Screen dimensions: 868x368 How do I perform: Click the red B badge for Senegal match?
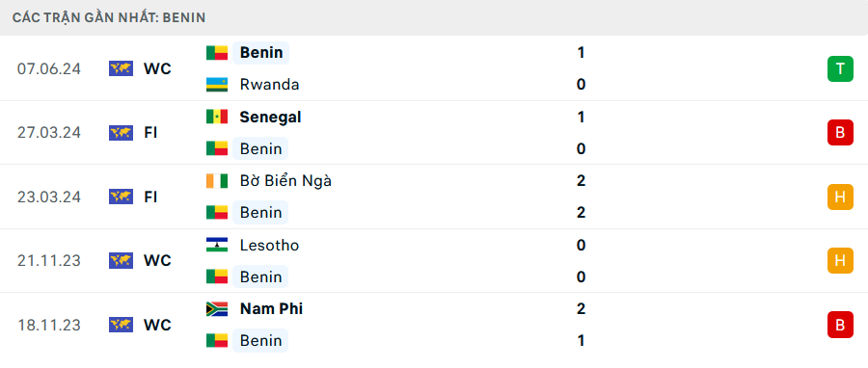point(840,133)
